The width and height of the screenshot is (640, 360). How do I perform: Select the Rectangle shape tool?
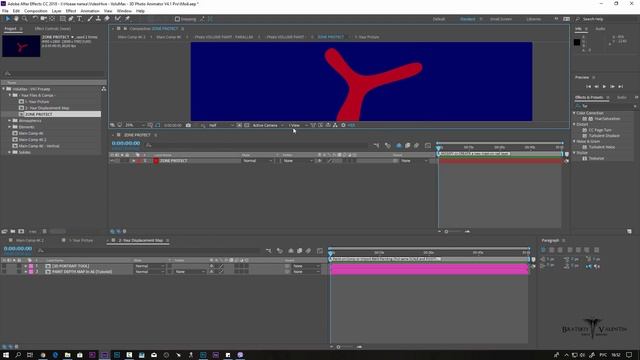click(62, 19)
